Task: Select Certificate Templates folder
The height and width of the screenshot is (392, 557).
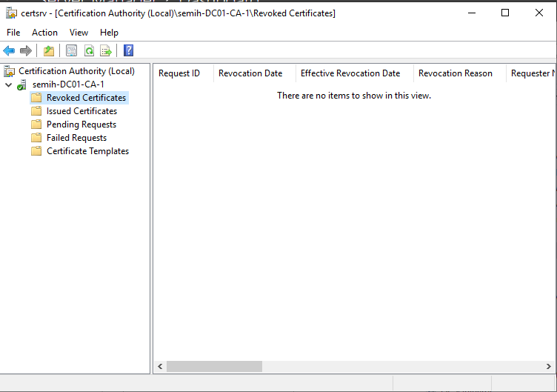Action: [87, 151]
